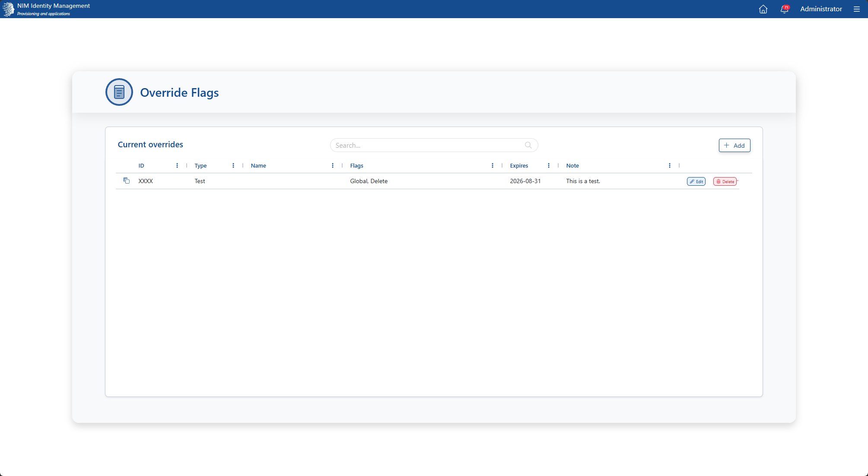868x476 pixels.
Task: Click the Override Flags document icon
Action: (x=119, y=92)
